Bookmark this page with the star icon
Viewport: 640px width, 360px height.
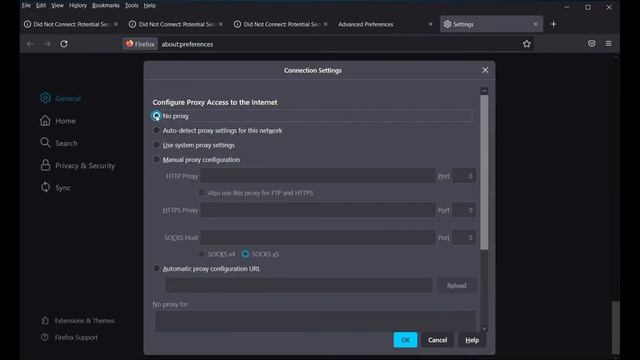tap(527, 44)
